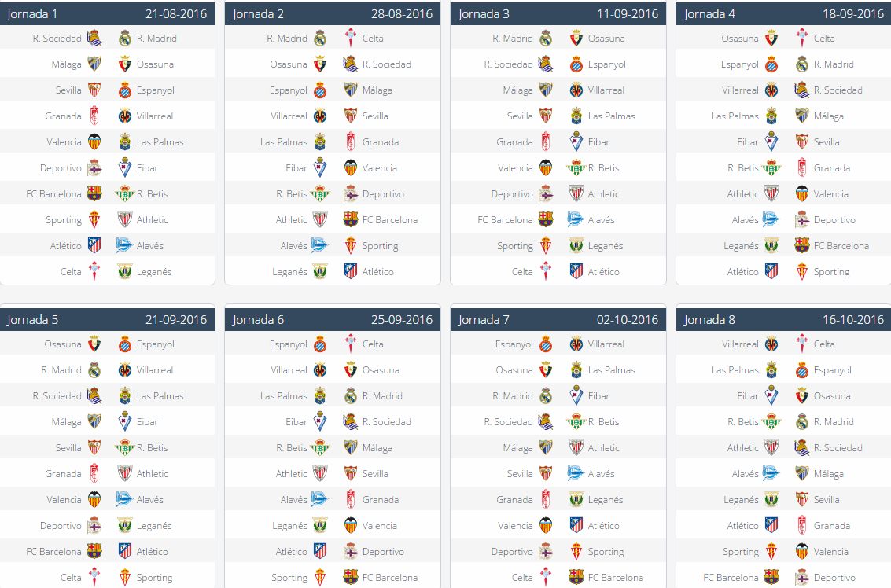Open FC Barcelona link in Jornada 3
This screenshot has height=588, width=891.
[505, 220]
